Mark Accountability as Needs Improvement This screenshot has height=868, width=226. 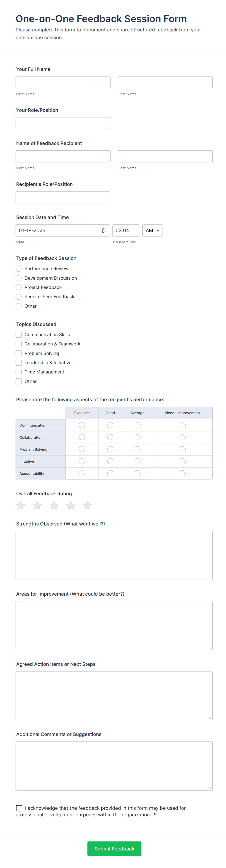click(x=183, y=473)
